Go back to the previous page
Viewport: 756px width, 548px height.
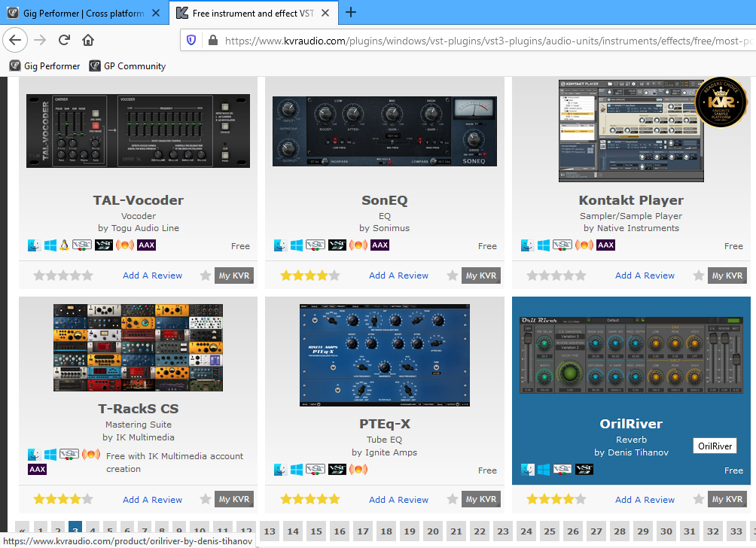(15, 40)
